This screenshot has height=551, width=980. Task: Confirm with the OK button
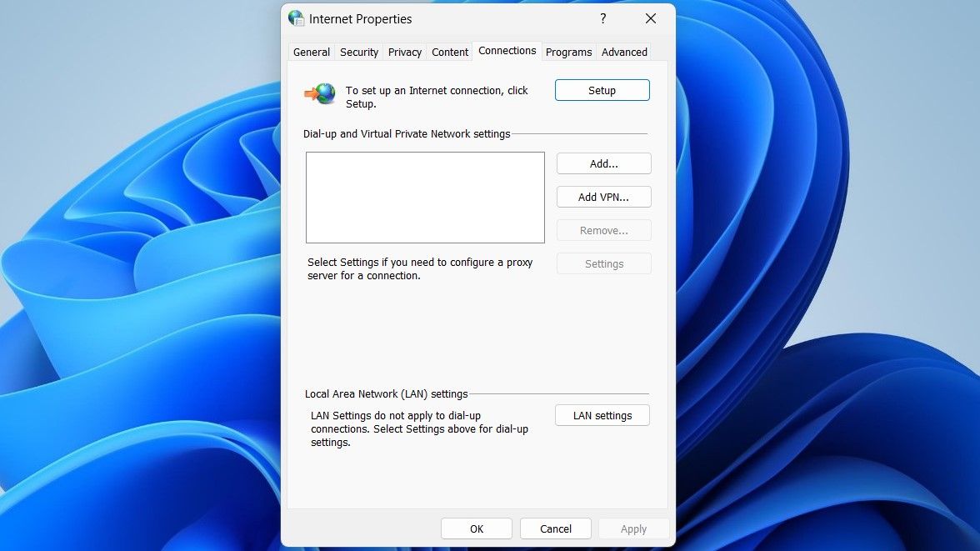[477, 528]
